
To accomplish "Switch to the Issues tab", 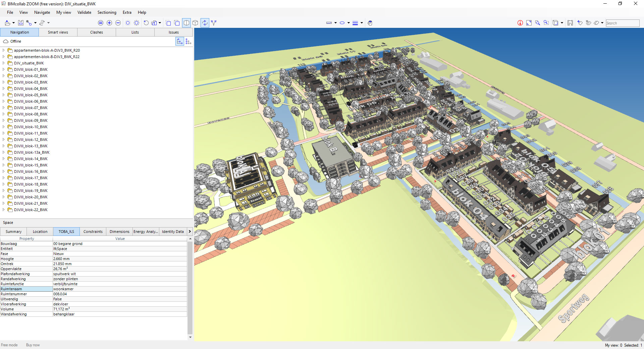I will pyautogui.click(x=173, y=32).
